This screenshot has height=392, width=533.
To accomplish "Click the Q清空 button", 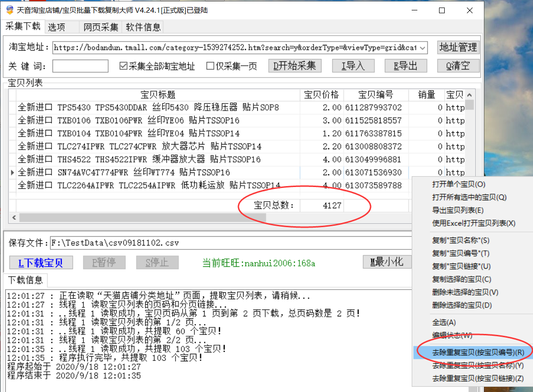I will (x=458, y=66).
